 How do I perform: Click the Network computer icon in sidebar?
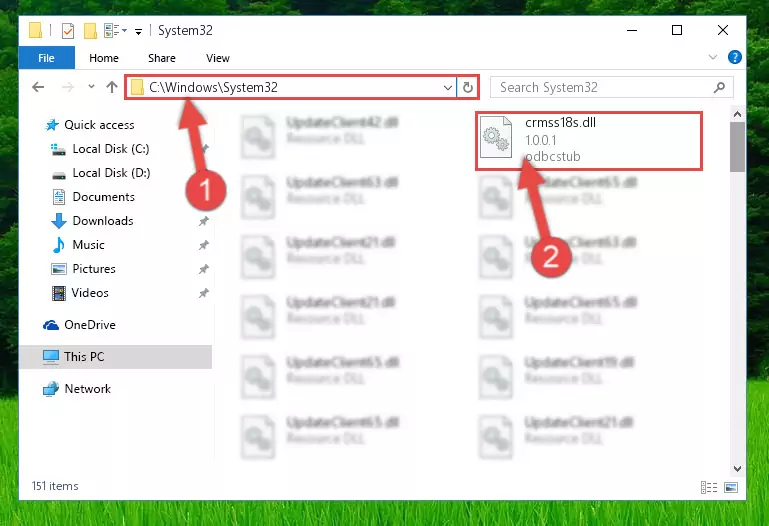click(x=51, y=389)
